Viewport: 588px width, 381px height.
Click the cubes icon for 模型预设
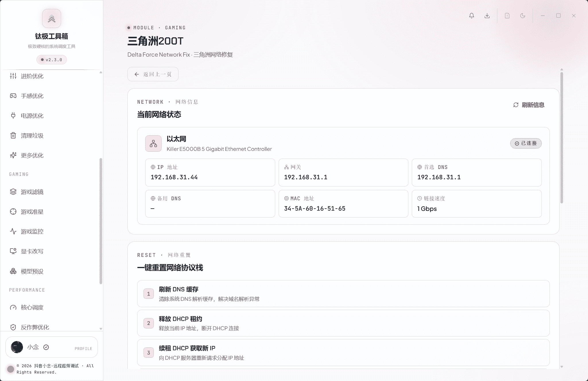[x=13, y=272]
